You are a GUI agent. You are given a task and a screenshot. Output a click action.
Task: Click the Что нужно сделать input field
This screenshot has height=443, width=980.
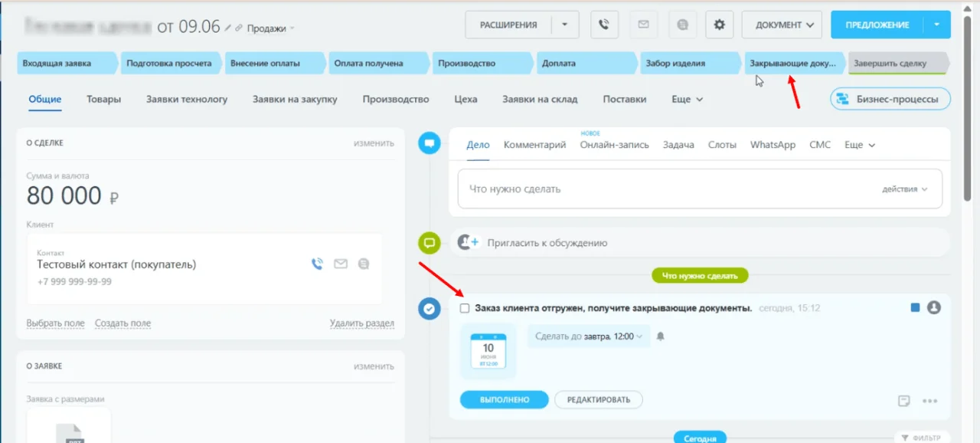coord(700,189)
